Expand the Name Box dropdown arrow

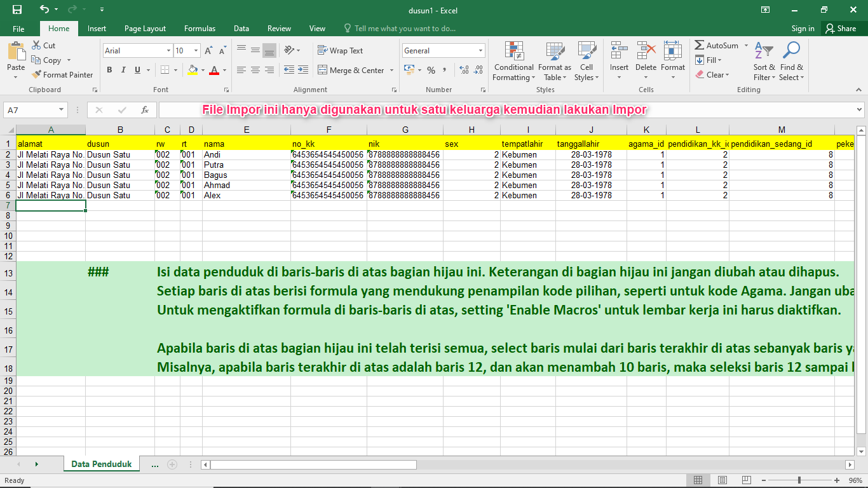pyautogui.click(x=61, y=110)
